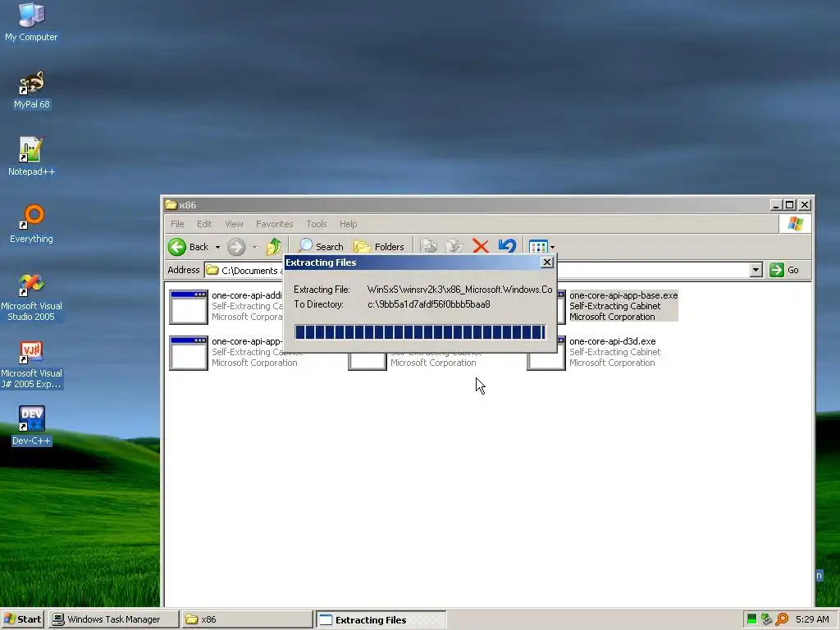Image resolution: width=840 pixels, height=630 pixels.
Task: Select the one-core-api-addi file icon
Action: pos(189,307)
